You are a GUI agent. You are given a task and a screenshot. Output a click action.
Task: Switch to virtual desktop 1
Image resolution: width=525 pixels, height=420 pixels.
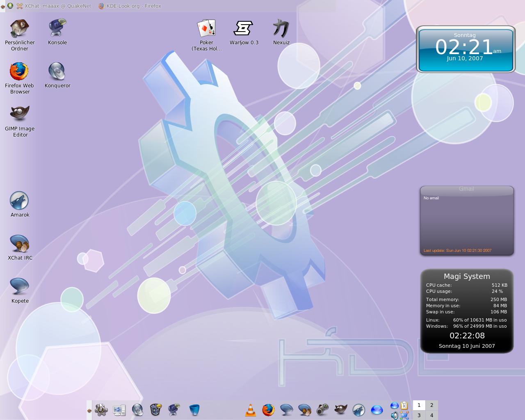coord(419,405)
